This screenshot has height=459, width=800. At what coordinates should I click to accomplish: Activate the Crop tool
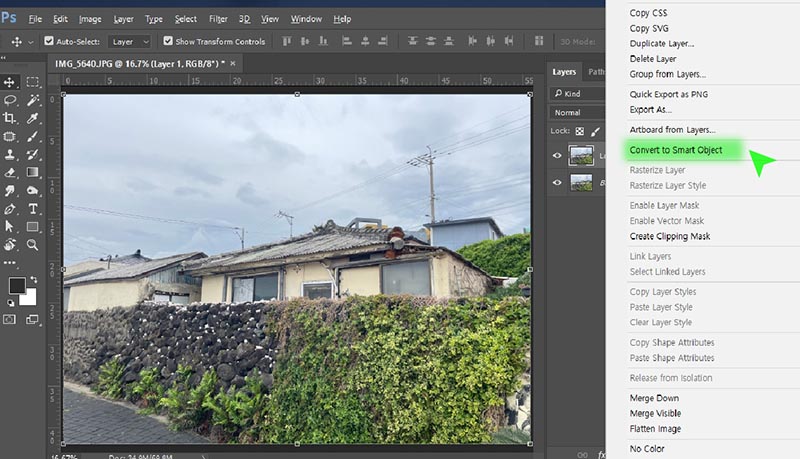click(9, 118)
